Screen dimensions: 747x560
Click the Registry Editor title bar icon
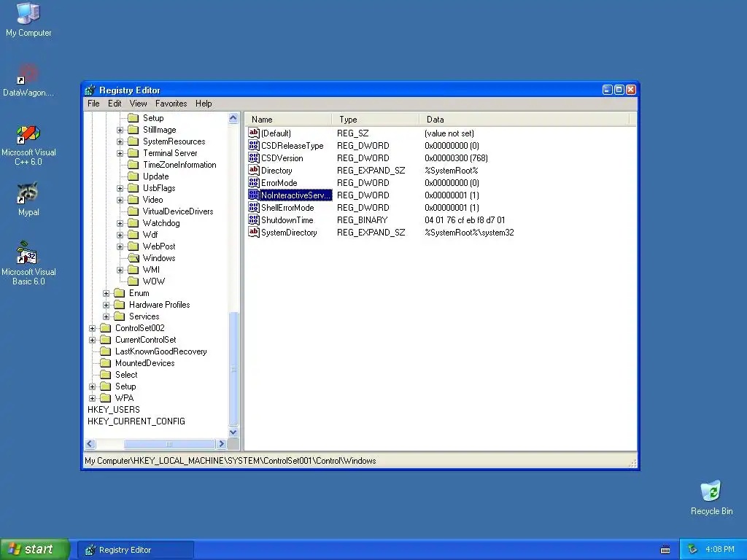point(90,90)
